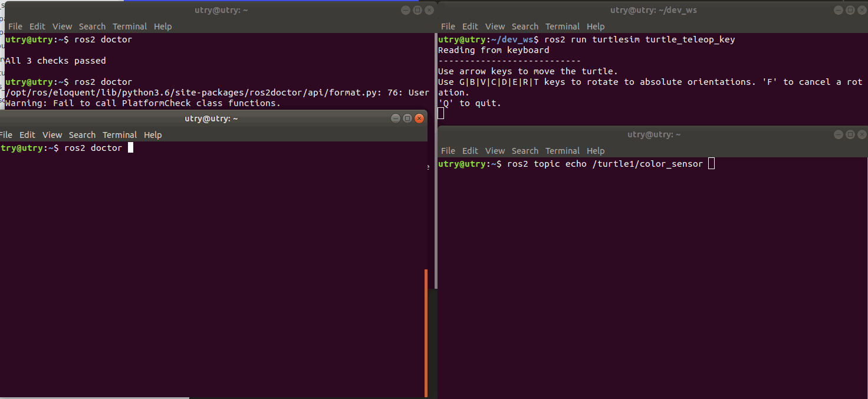Open Help menu in the color_sensor terminal
Image resolution: width=868 pixels, height=399 pixels.
pos(596,151)
